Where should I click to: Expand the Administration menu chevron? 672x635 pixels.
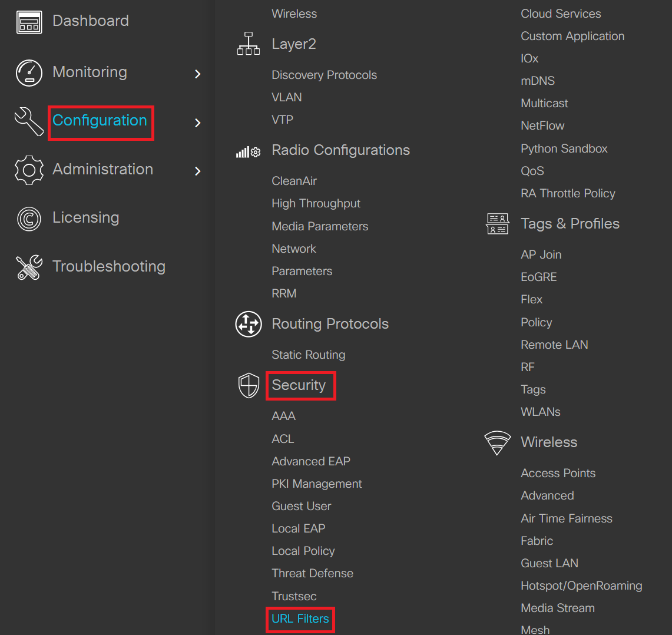198,171
